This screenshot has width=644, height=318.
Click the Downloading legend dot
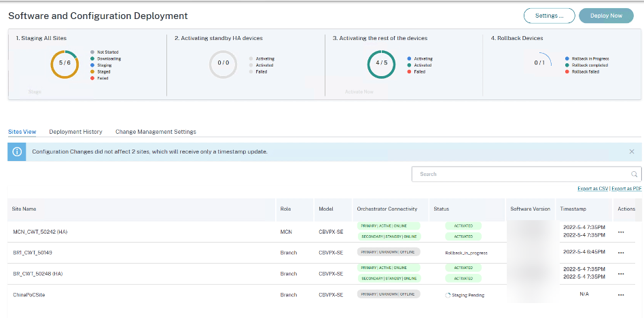[x=92, y=58]
